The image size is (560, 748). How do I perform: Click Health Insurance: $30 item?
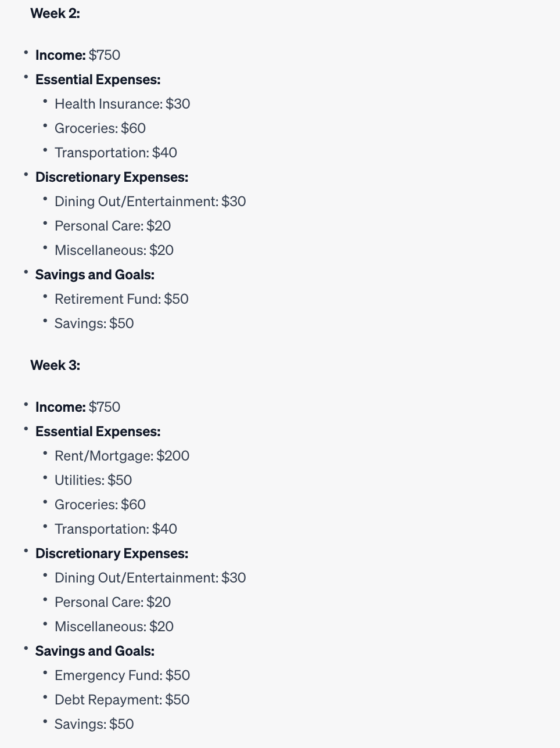(x=123, y=104)
